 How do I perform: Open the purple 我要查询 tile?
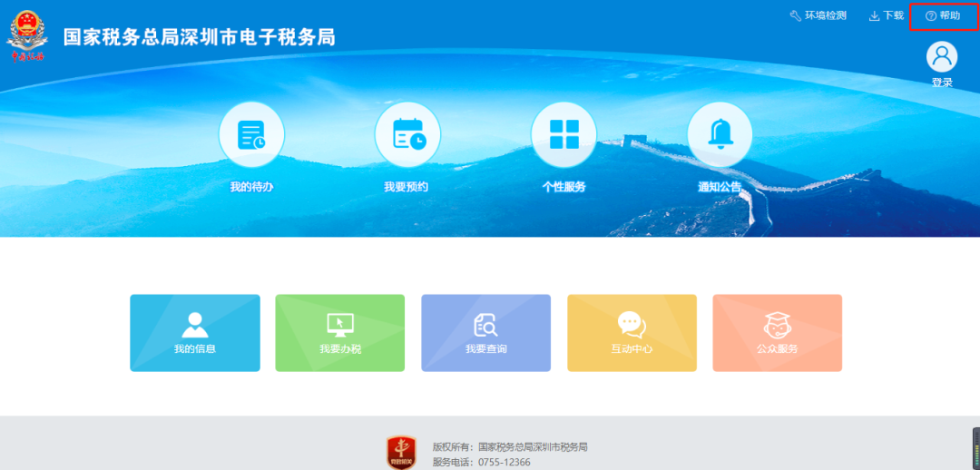coord(486,333)
